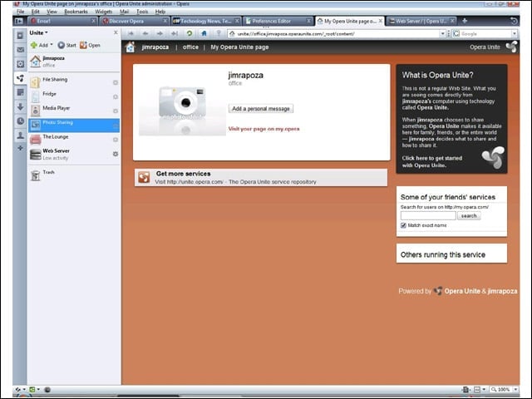
Task: Toggle the Photo Sharing service status
Action: point(116,126)
